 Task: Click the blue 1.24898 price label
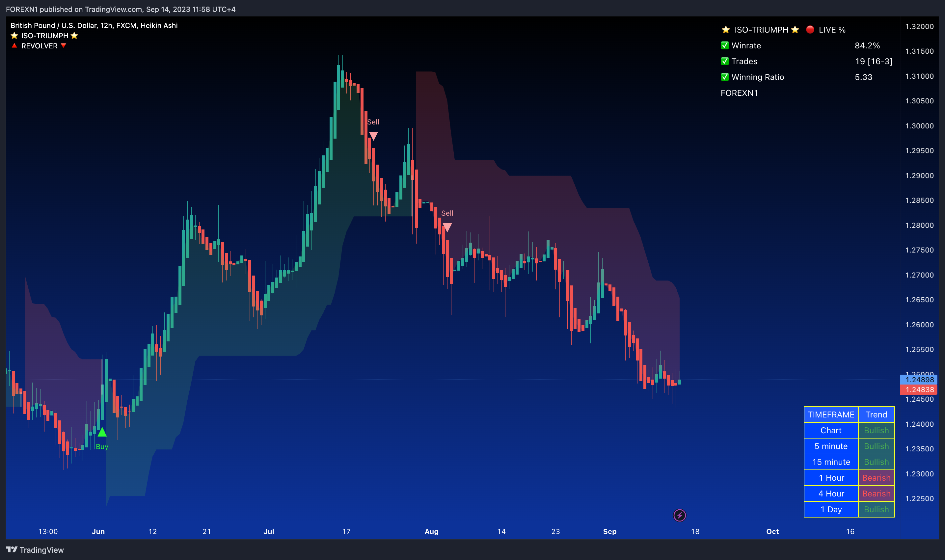coord(919,380)
